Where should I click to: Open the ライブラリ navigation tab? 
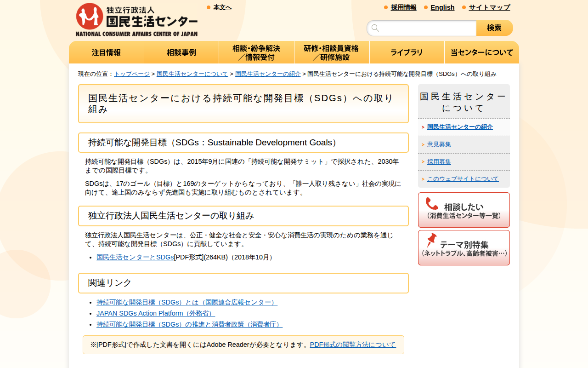tap(407, 52)
